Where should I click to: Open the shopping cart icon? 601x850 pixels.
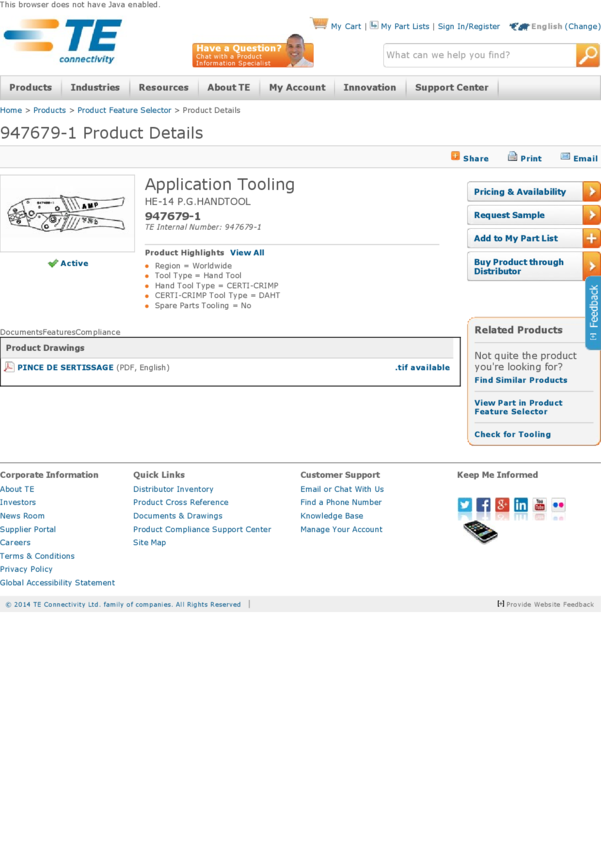[x=319, y=24]
